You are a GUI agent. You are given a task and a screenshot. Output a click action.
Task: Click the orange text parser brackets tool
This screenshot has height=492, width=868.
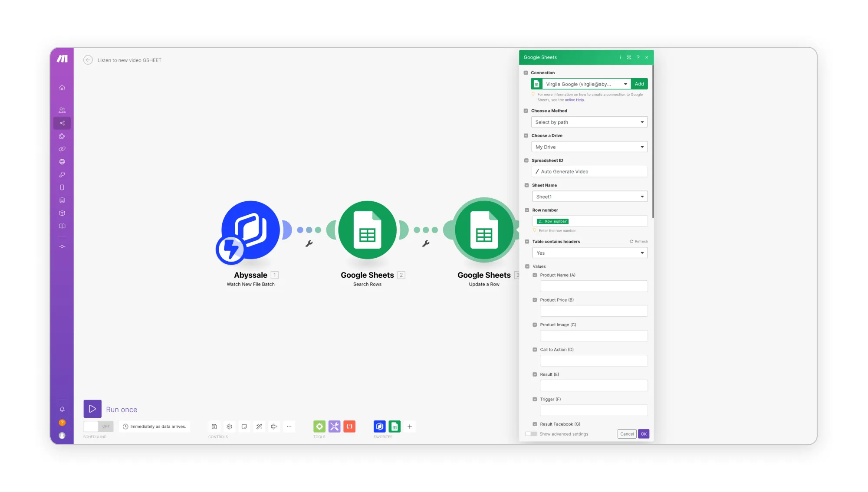[349, 426]
